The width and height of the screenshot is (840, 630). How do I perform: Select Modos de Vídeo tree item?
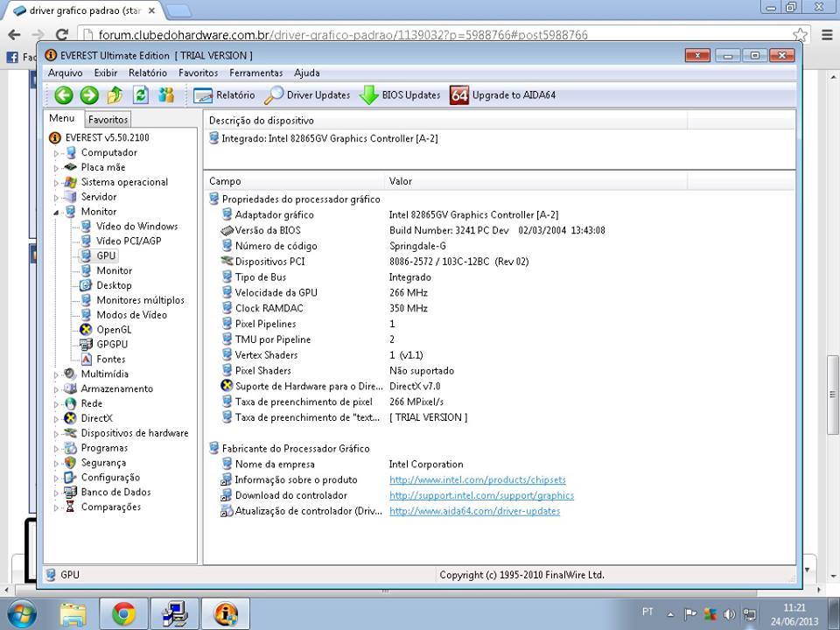click(x=131, y=314)
